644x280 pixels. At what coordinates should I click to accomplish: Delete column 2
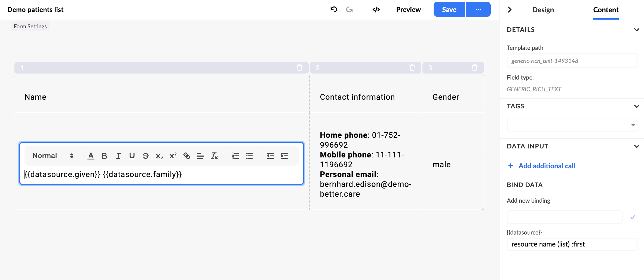coord(412,68)
